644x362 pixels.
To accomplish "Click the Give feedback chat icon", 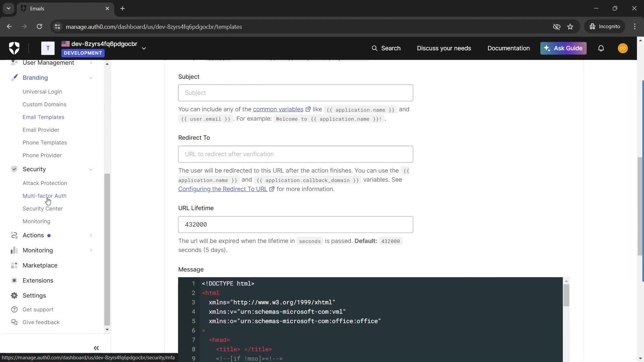I will tap(14, 322).
